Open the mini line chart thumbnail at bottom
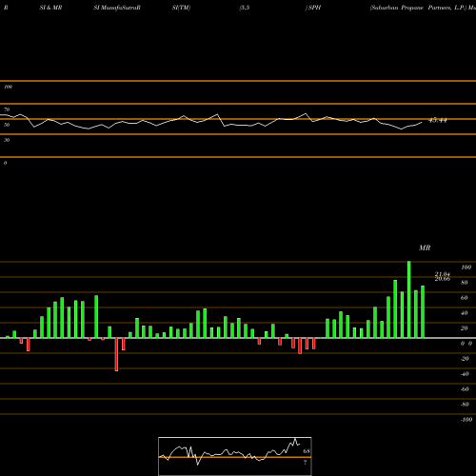This screenshot has width=476, height=476. pos(235,456)
